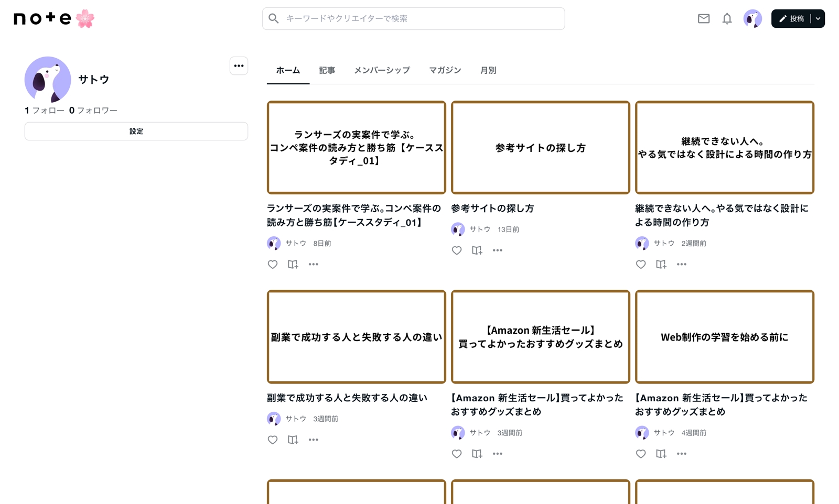The width and height of the screenshot is (839, 504).
Task: Open more options for 4週間前 article
Action: click(x=681, y=454)
